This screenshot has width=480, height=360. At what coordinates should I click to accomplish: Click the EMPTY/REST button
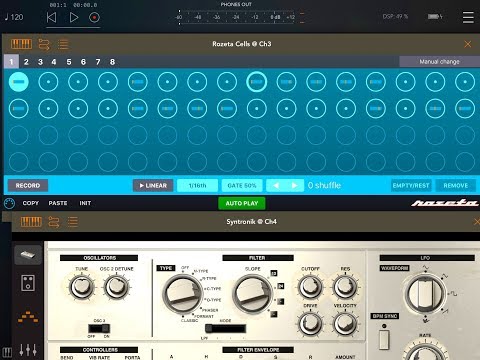tap(411, 185)
